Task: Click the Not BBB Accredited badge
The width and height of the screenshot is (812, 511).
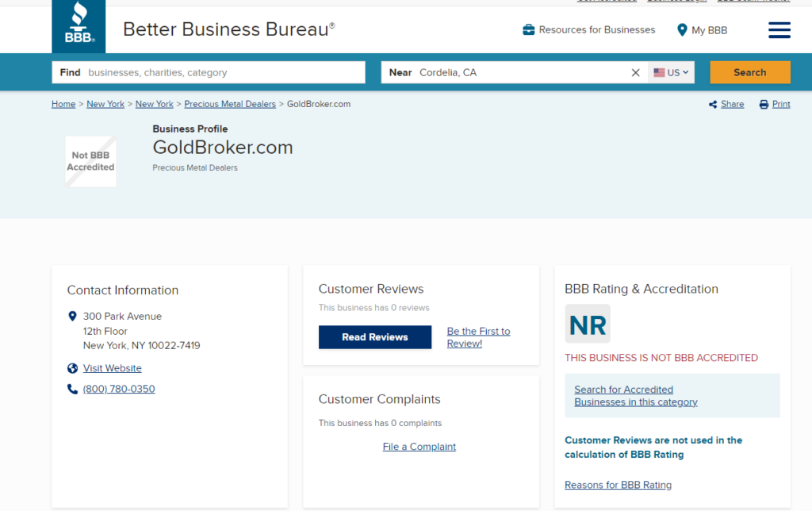Action: 90,161
